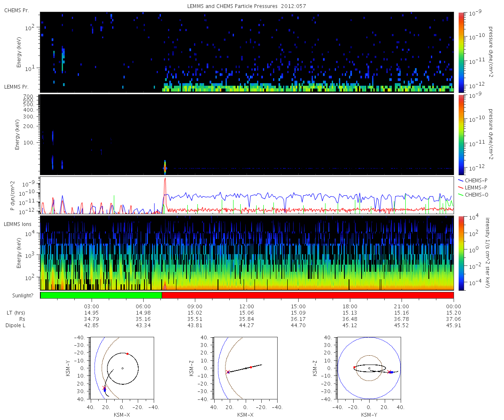This screenshot has width=504, height=420.
Task: Click the bright spot in the LEMMS Pr. spectrogram
Action: coord(165,167)
